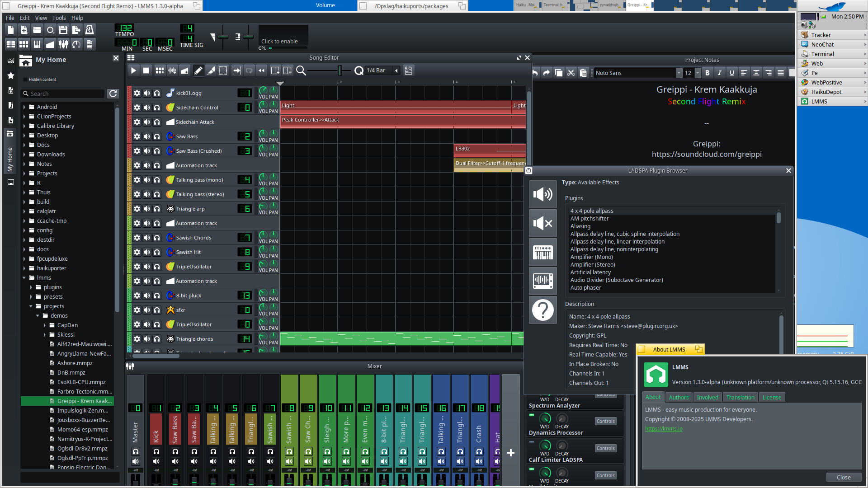Screen dimensions: 868x488
Task: Expand the Downloads folder
Action: click(x=24, y=155)
